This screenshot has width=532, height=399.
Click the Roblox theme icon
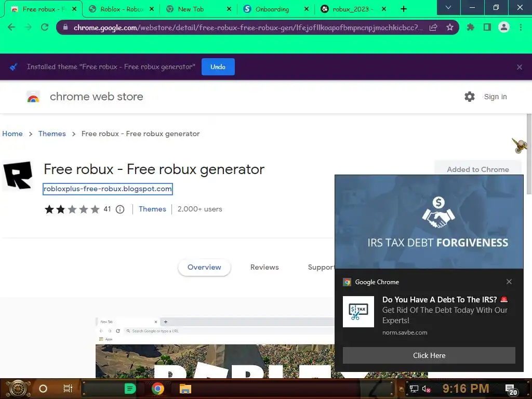pos(18,175)
